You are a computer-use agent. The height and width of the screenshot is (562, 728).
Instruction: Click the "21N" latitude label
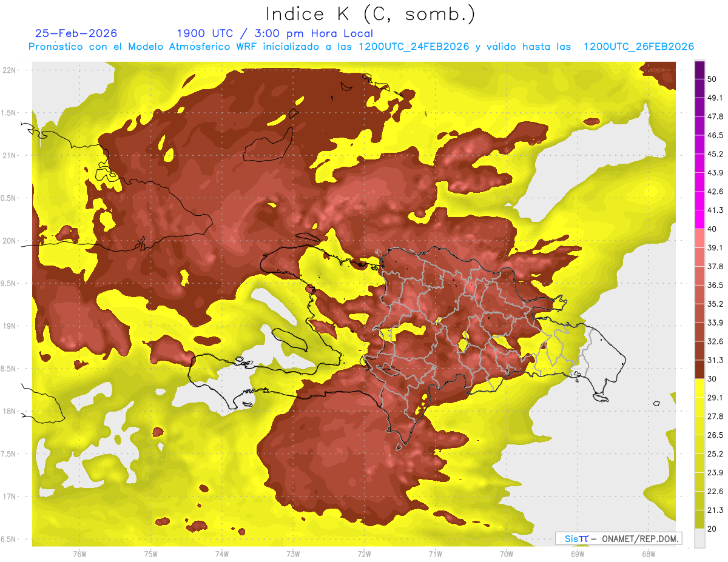tap(9, 155)
